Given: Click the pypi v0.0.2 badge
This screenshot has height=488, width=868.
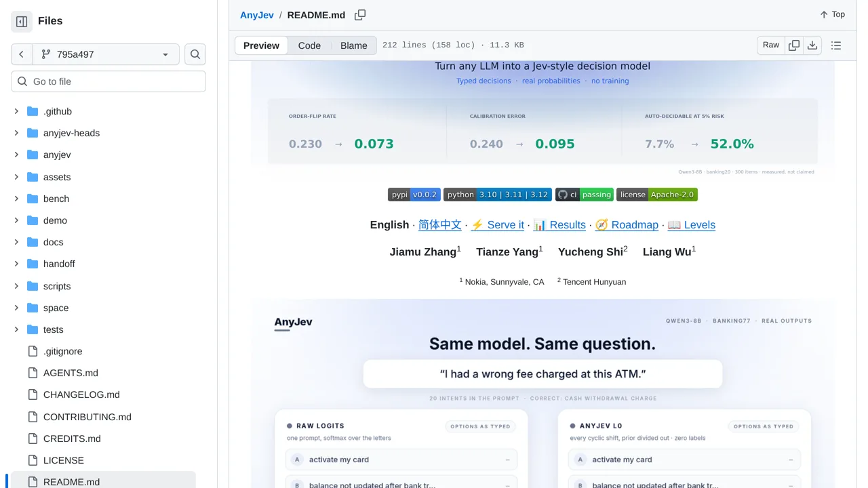Looking at the screenshot, I should coord(414,195).
